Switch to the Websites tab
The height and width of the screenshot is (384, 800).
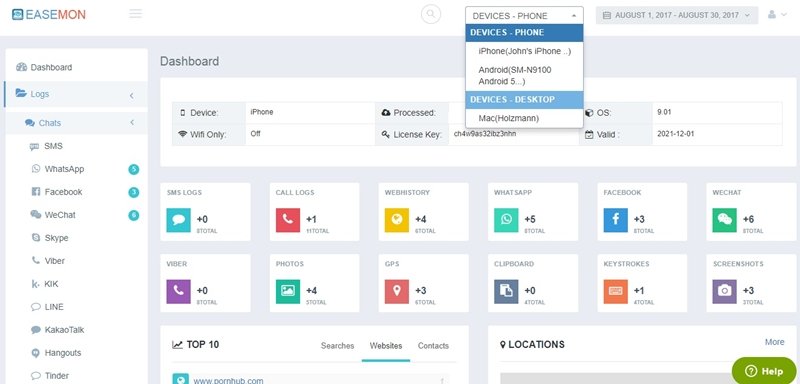tap(386, 346)
